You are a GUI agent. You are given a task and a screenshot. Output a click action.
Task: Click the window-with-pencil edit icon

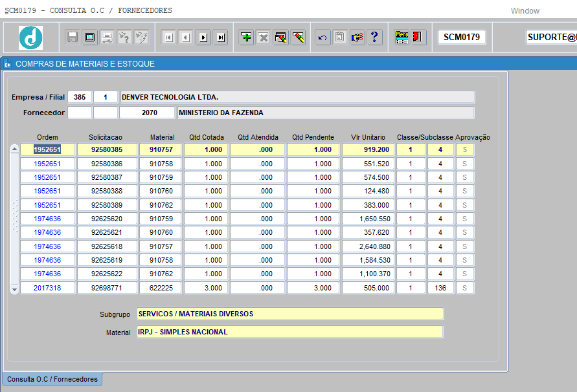tap(281, 38)
